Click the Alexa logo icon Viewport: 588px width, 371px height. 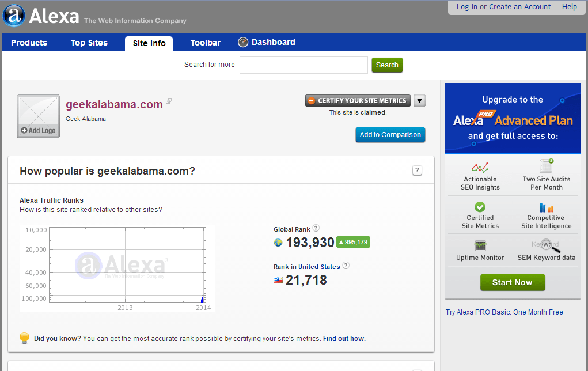click(14, 16)
